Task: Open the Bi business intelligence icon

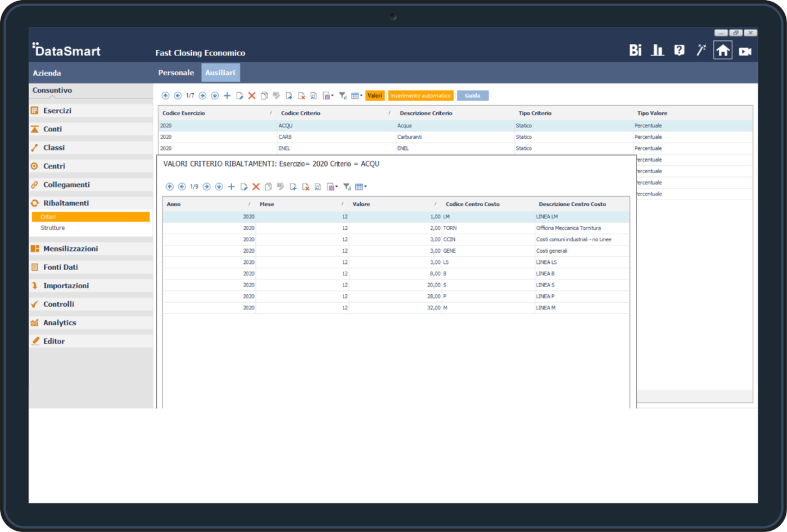Action: (635, 51)
